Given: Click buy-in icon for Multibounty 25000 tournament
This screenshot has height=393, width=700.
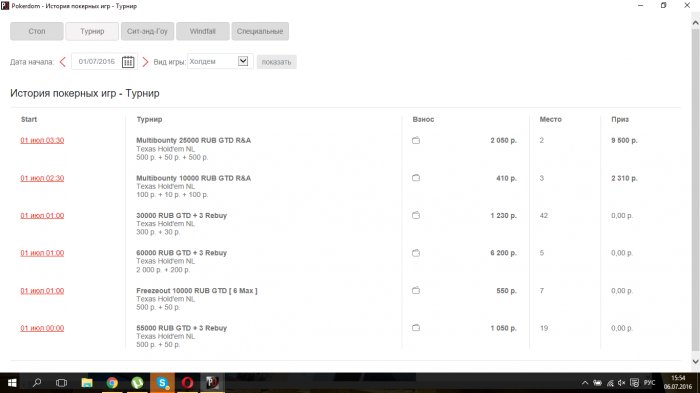Looking at the screenshot, I should click(416, 140).
